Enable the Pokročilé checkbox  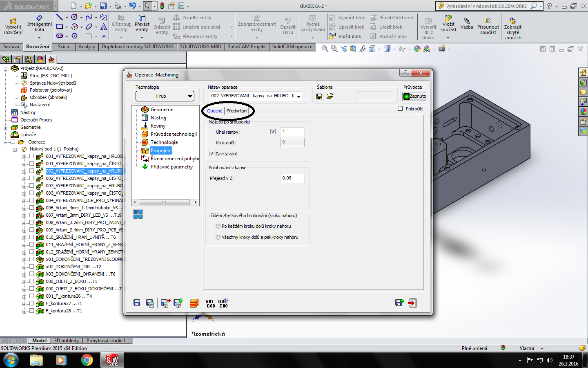pos(400,109)
